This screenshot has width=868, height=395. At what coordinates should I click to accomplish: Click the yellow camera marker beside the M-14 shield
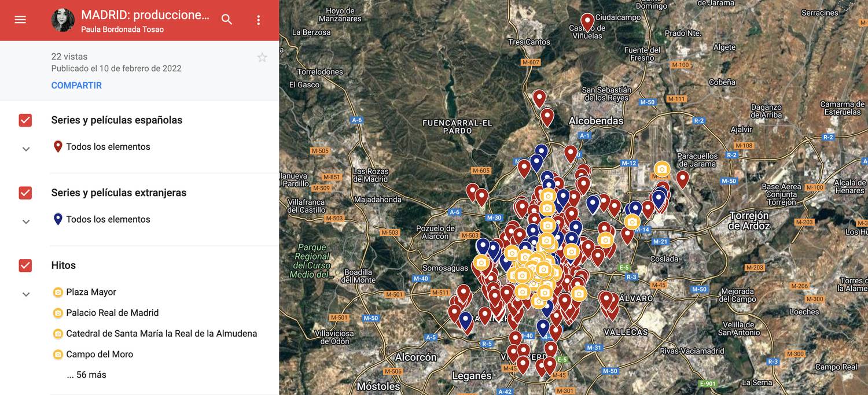click(632, 222)
